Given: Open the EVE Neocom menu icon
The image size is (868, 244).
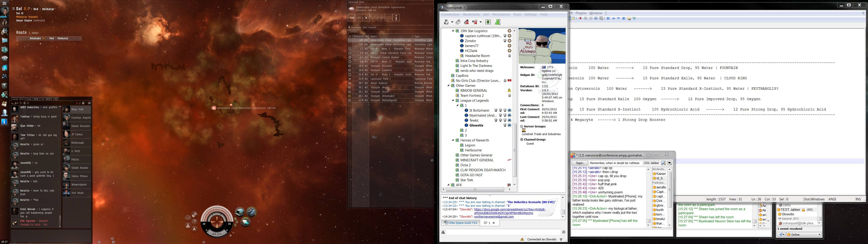Looking at the screenshot, I should tap(4, 3).
